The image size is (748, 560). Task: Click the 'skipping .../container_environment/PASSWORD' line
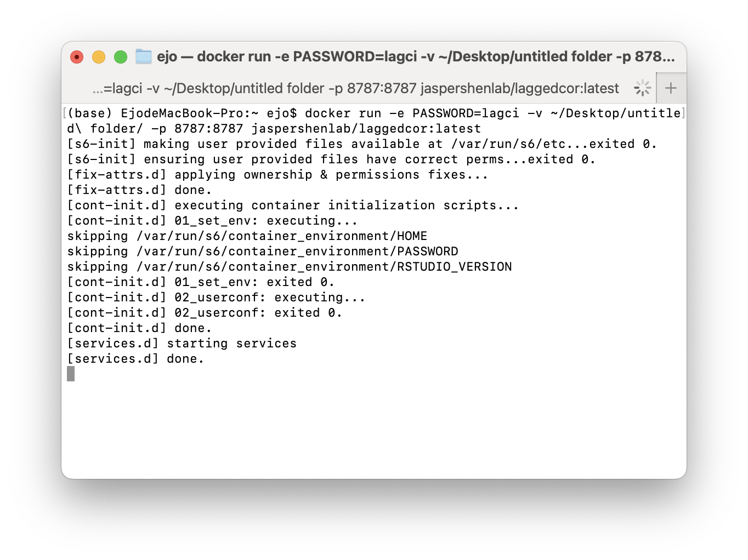262,252
